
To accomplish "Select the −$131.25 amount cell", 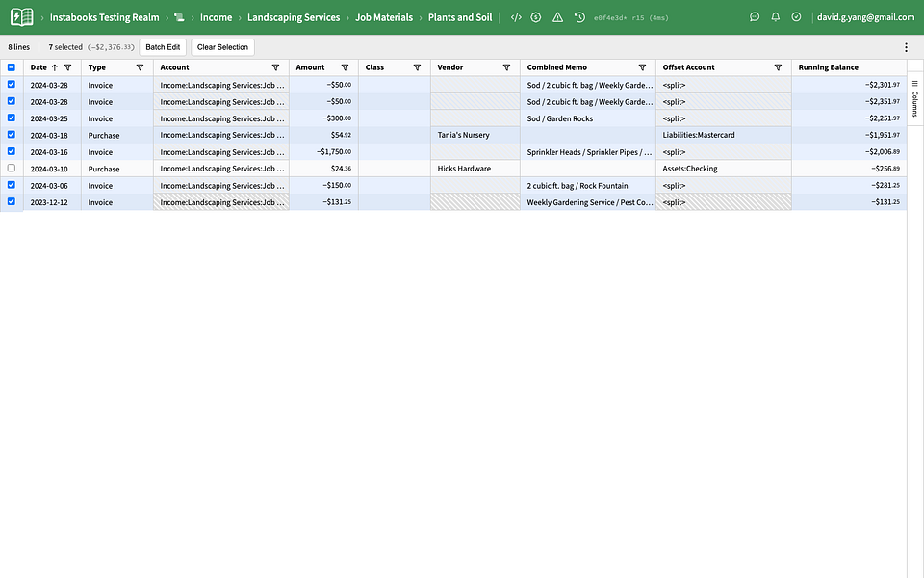I will [x=323, y=202].
